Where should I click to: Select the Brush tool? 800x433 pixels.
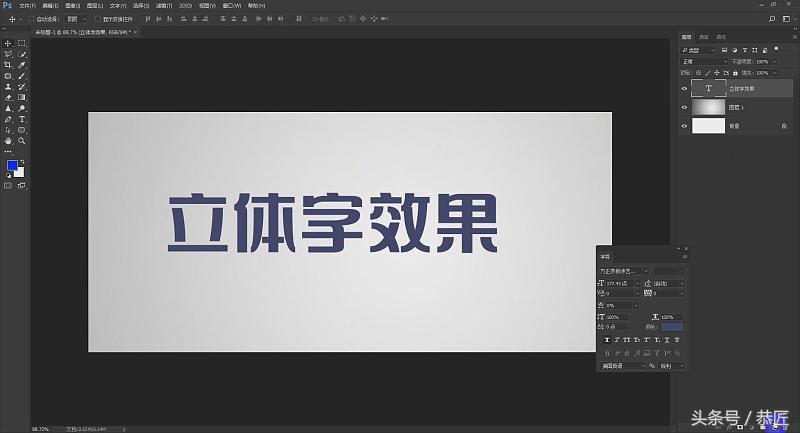tap(21, 76)
